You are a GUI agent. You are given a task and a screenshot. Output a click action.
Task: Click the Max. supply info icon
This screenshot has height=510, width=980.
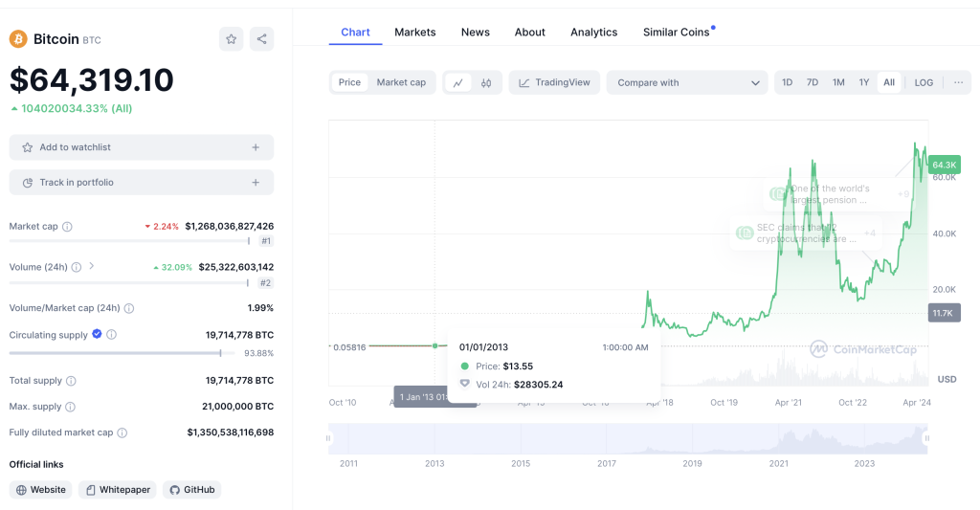coord(71,407)
